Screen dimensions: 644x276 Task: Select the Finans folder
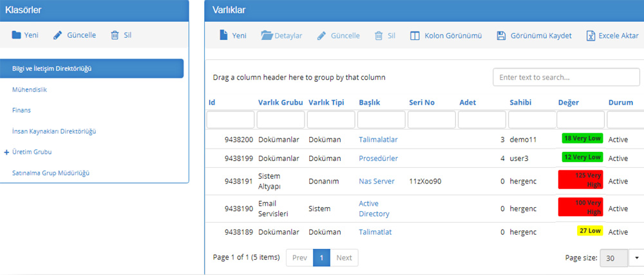point(21,111)
